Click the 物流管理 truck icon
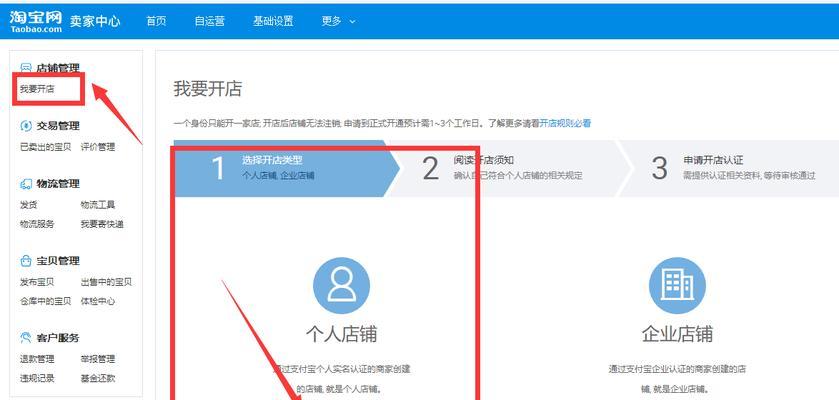The width and height of the screenshot is (839, 400). pos(26,184)
